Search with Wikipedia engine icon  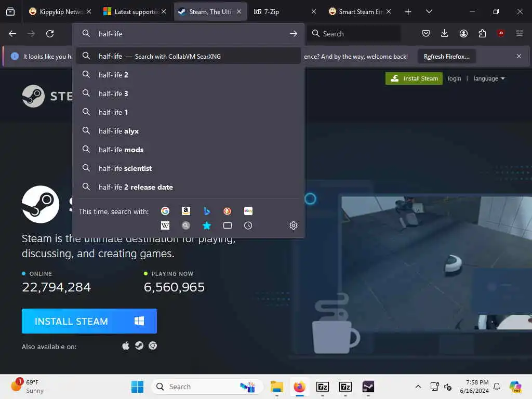165,225
